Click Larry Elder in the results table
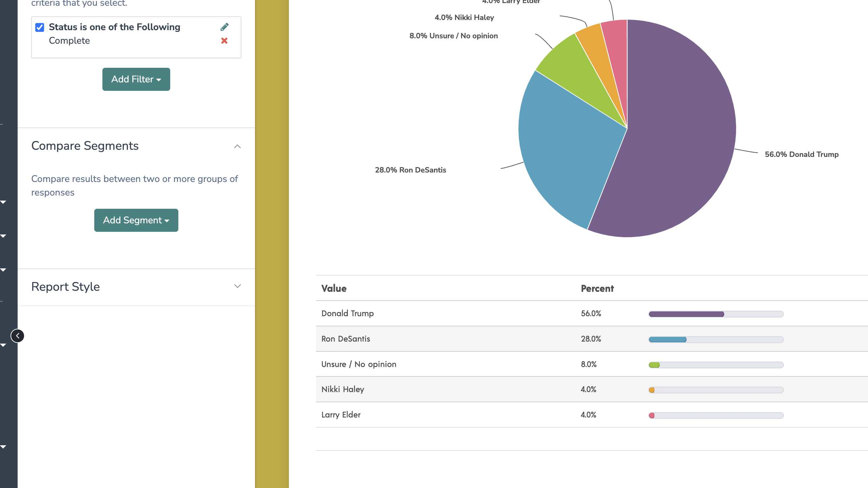The width and height of the screenshot is (868, 488). [x=341, y=415]
